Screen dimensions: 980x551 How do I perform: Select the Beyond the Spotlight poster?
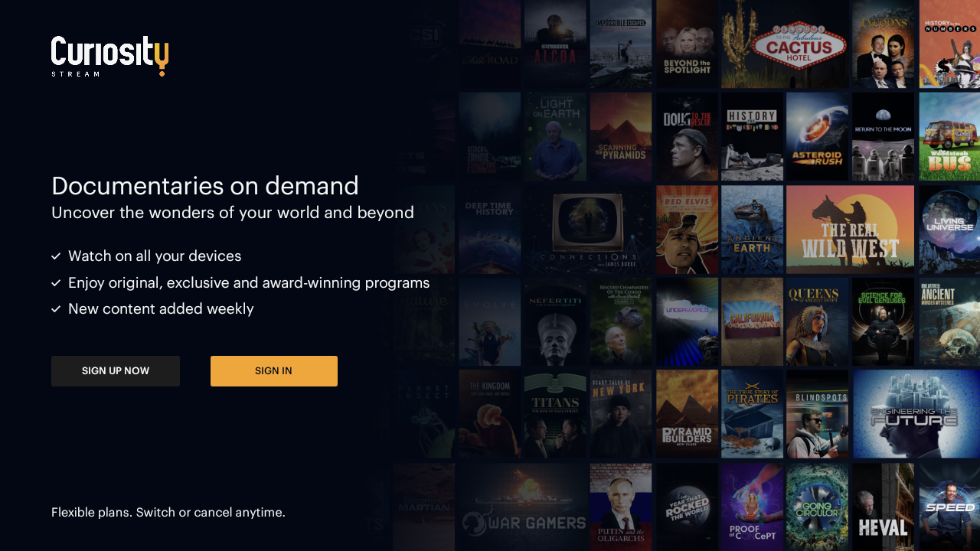[x=688, y=44]
